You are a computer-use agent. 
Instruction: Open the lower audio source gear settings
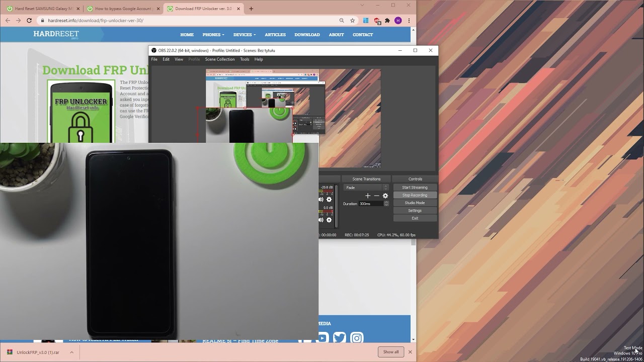tap(329, 220)
